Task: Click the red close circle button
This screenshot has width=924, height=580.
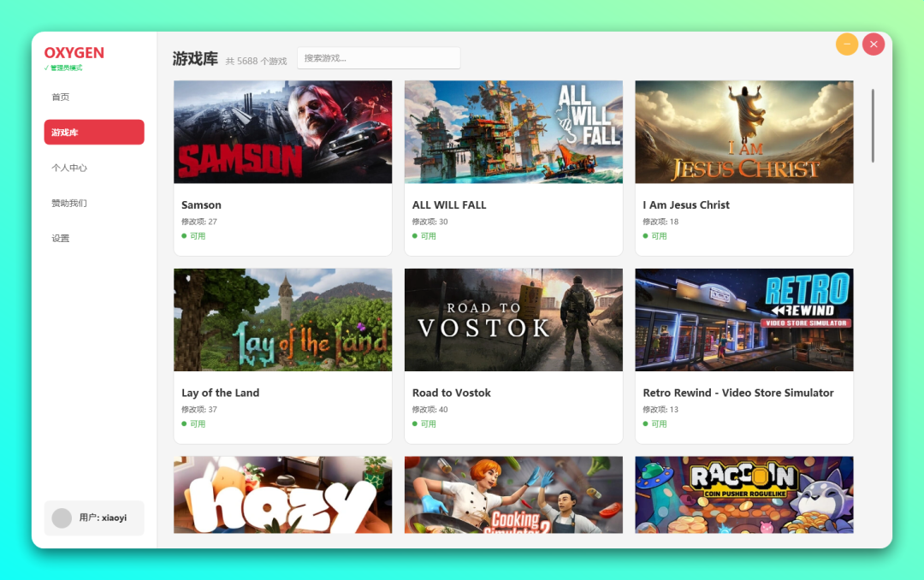Action: tap(874, 44)
